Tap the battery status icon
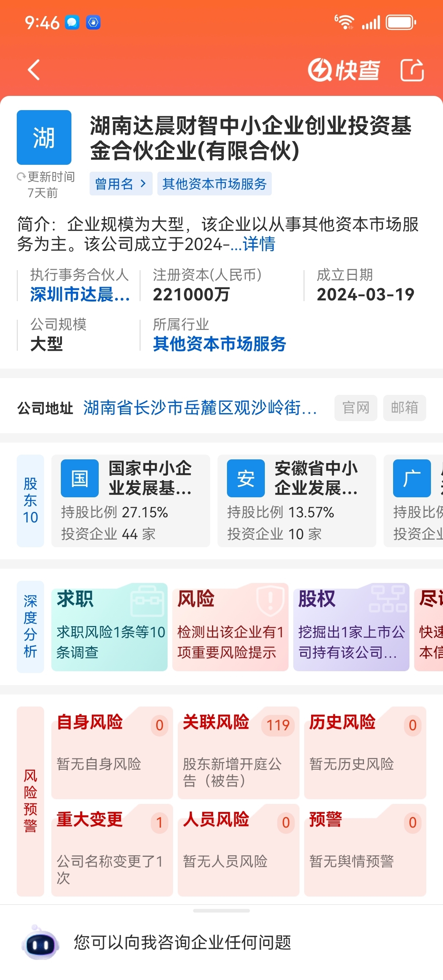The height and width of the screenshot is (980, 443). point(401,22)
